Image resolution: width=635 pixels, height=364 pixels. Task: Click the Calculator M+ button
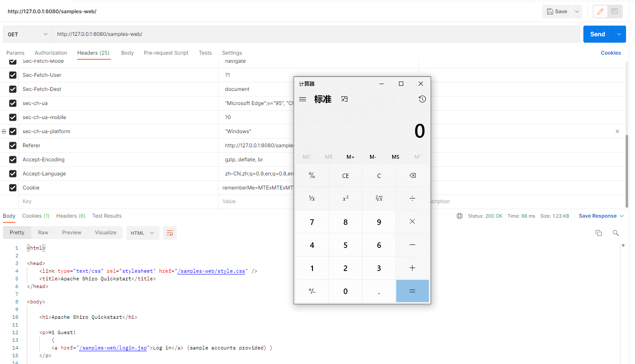[x=350, y=157]
